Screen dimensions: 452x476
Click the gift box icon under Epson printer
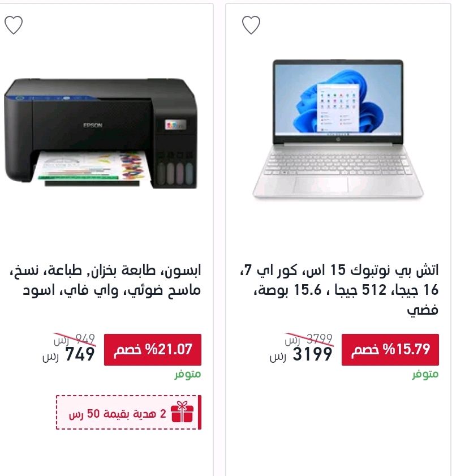click(x=182, y=412)
